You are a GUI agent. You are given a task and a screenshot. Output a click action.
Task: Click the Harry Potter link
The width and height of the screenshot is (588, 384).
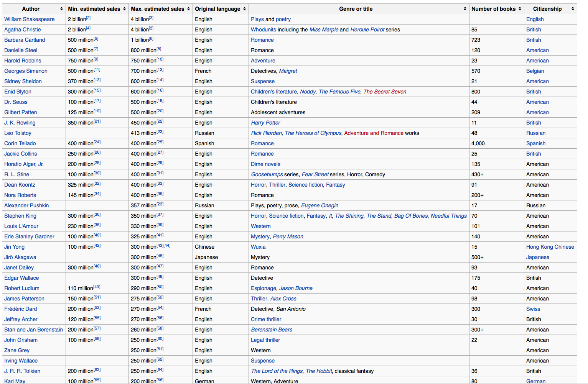click(265, 123)
